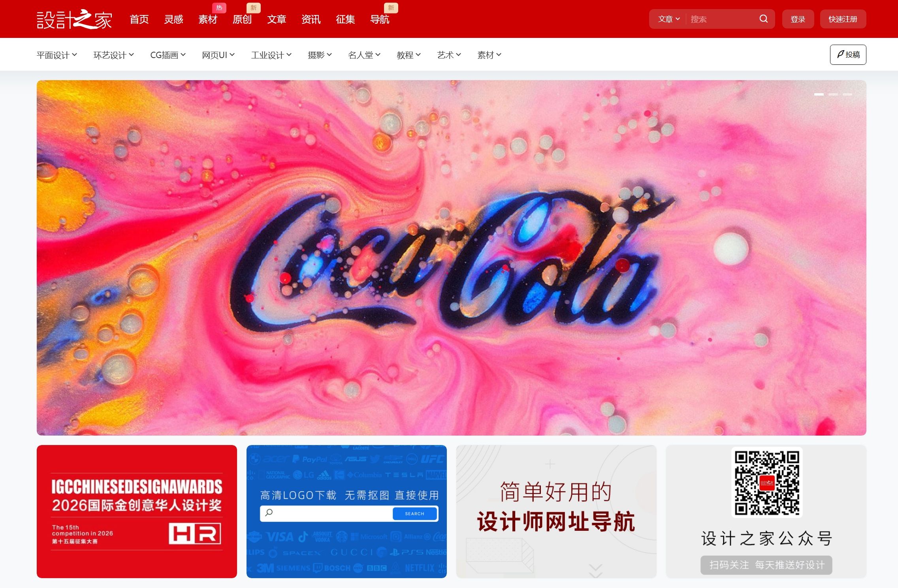898x588 pixels.
Task: Expand the 环艺设计 category dropdown
Action: [114, 55]
